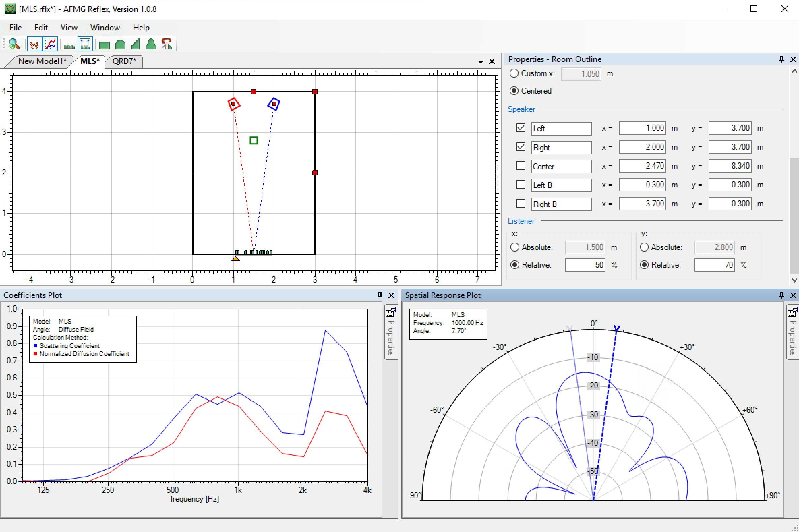Screen dimensions: 799x532
Task: Open the View menu
Action: coord(69,28)
